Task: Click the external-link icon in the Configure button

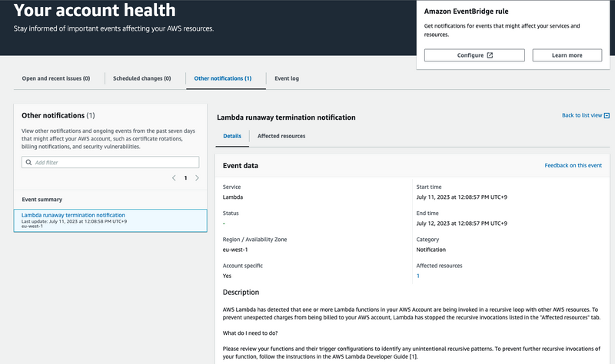Action: coord(490,55)
